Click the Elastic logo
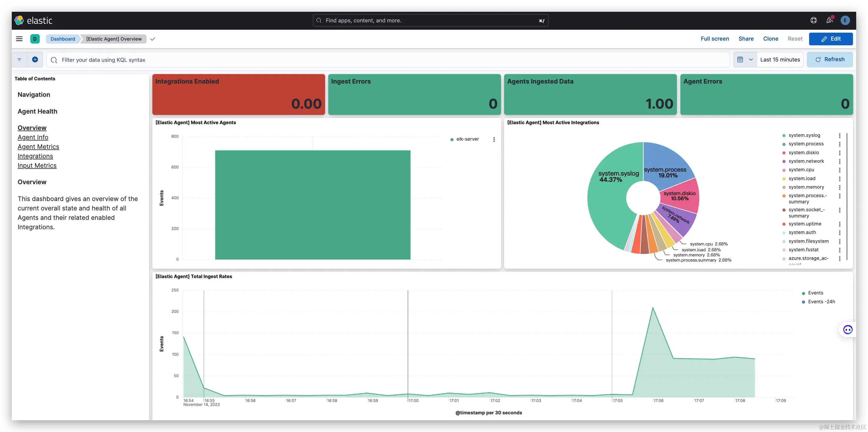This screenshot has height=432, width=868. (33, 21)
